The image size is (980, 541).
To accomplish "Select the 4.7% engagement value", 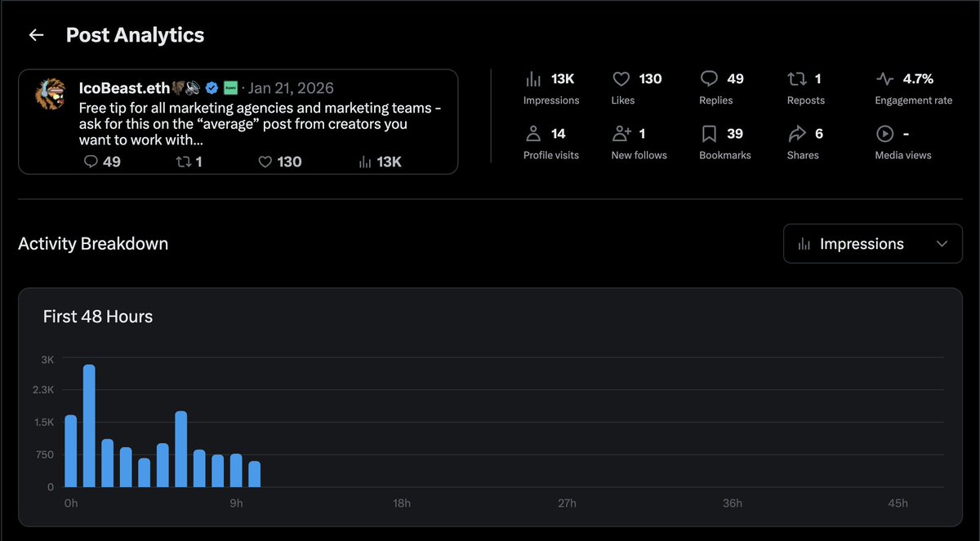I will point(918,79).
